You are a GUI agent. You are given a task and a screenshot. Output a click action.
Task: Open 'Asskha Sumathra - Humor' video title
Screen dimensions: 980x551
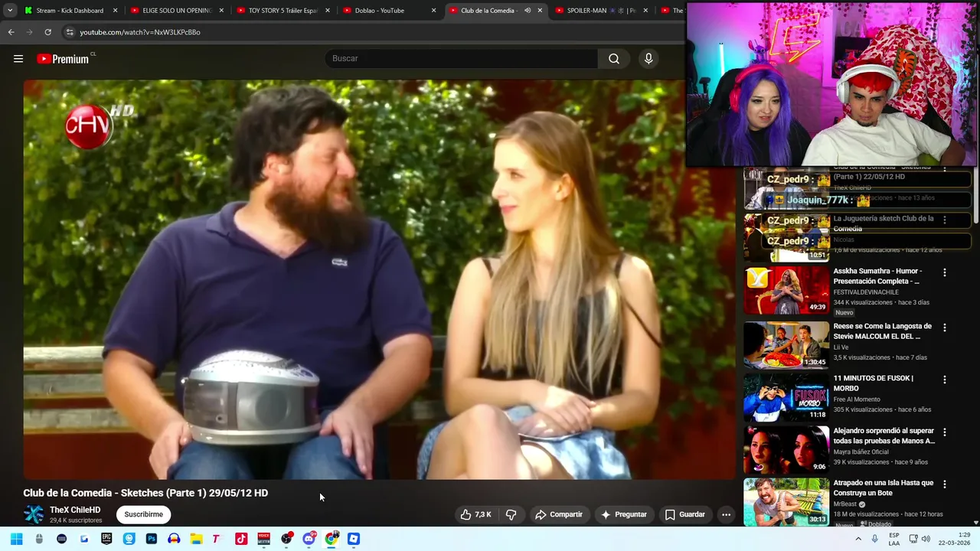click(877, 276)
